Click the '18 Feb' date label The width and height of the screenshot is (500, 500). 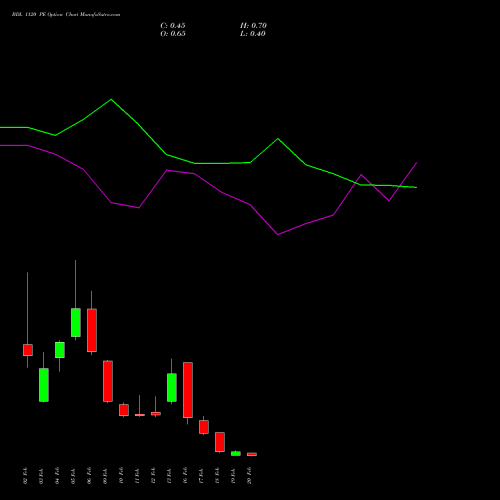pyautogui.click(x=218, y=476)
